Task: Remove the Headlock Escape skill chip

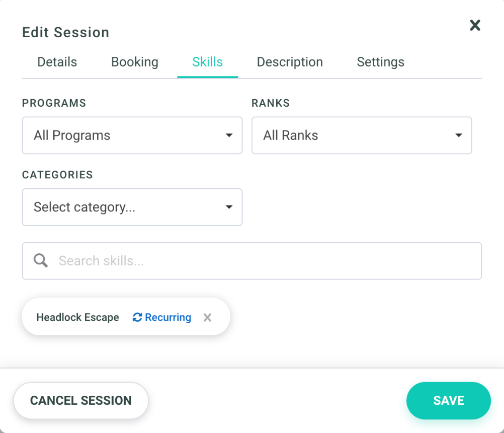Action: 207,317
